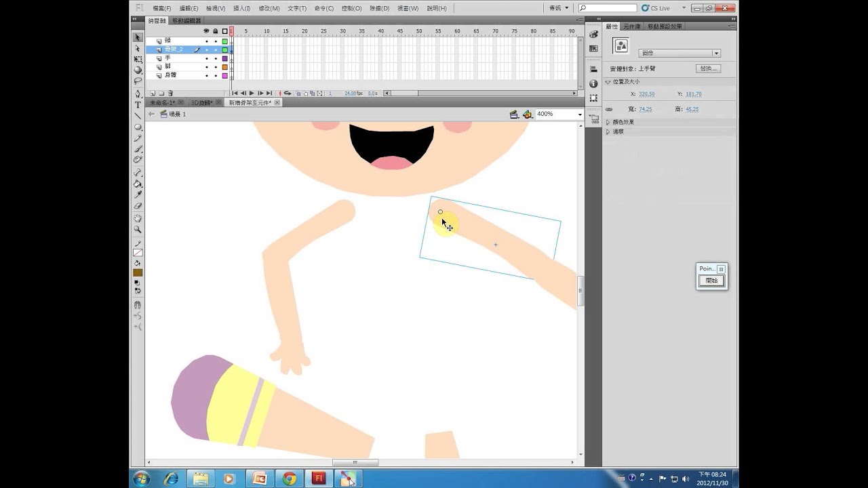Click the back arrow beside 場景 1
Image resolution: width=868 pixels, height=488 pixels.
tap(152, 114)
